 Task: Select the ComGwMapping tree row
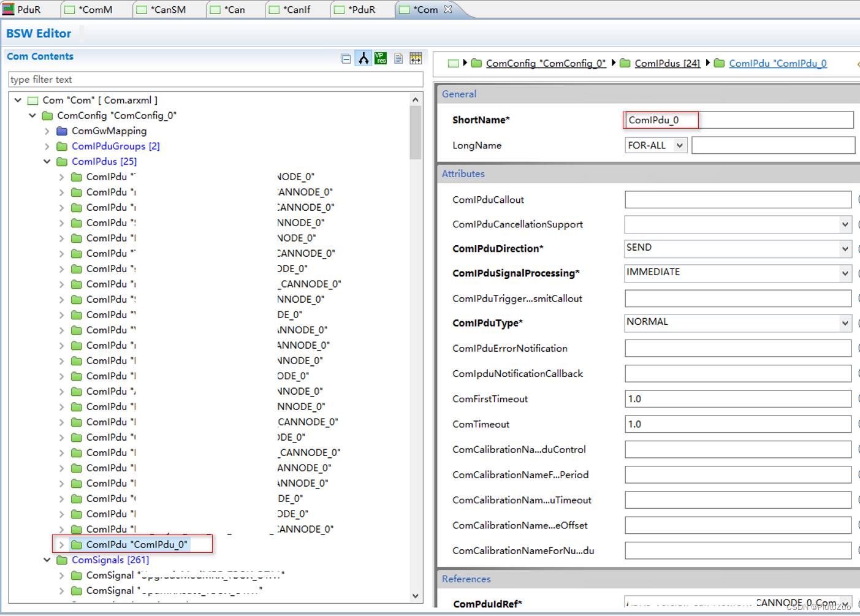109,131
